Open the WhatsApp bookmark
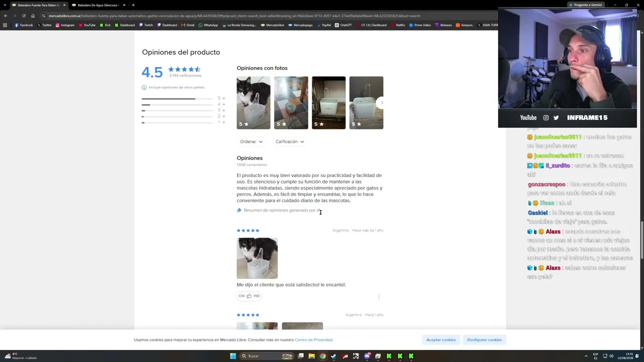 click(208, 25)
